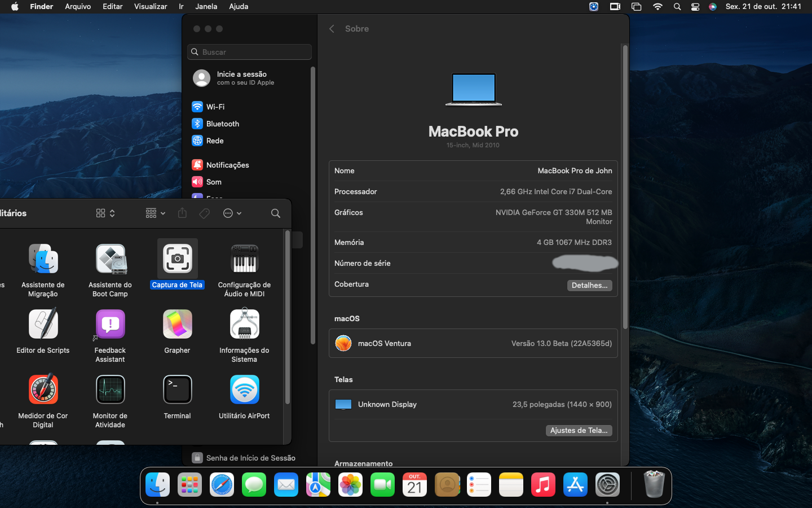
Task: Click the Finder share toolbar icon
Action: pyautogui.click(x=182, y=213)
